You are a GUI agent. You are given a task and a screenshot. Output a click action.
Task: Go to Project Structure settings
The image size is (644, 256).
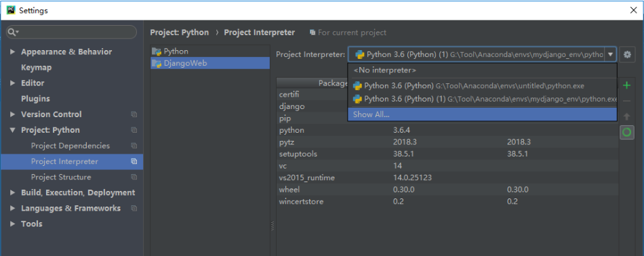(x=61, y=177)
